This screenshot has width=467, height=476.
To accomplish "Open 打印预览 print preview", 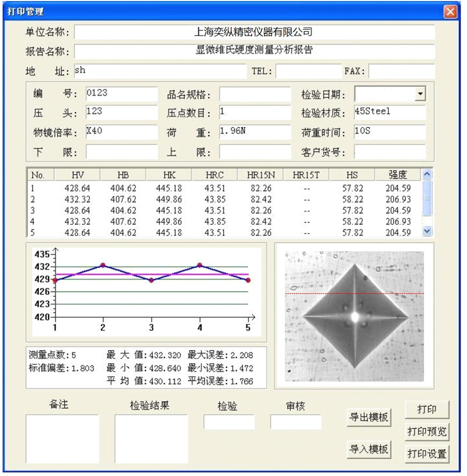I will pos(427,432).
